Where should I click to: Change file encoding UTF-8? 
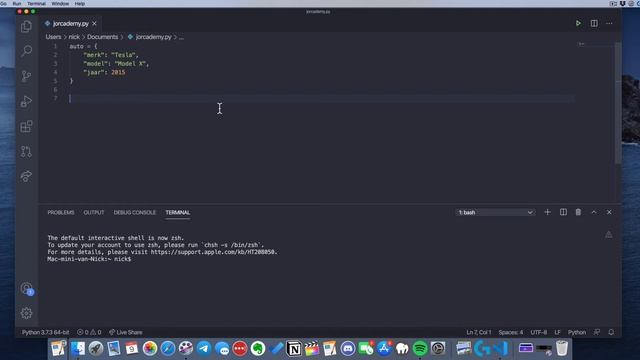(x=538, y=332)
